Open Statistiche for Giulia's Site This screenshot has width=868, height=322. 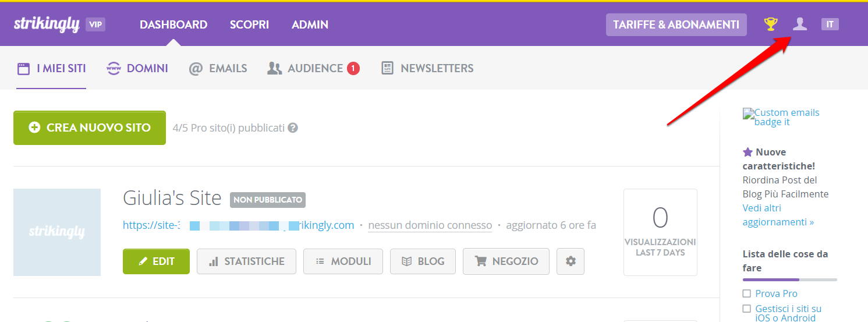pyautogui.click(x=246, y=261)
